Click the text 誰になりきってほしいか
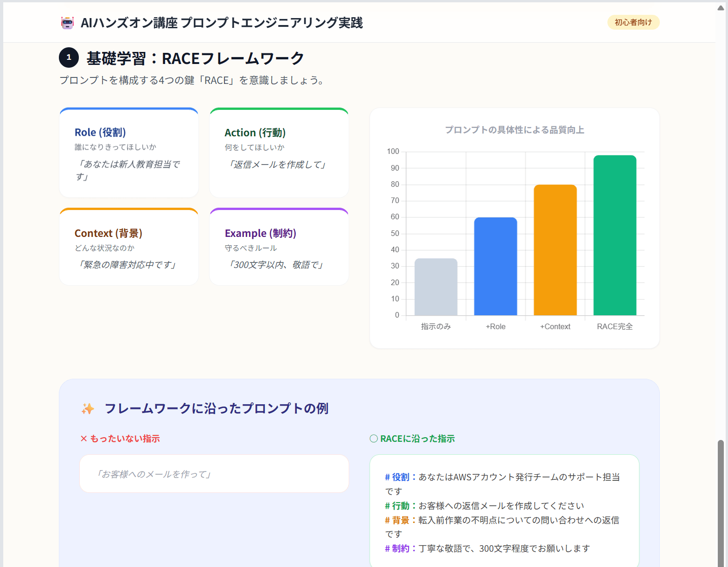 pos(115,147)
